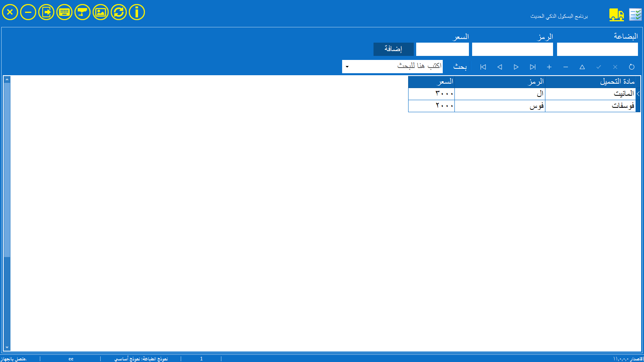Click the logout/exit door icon

coord(46,12)
